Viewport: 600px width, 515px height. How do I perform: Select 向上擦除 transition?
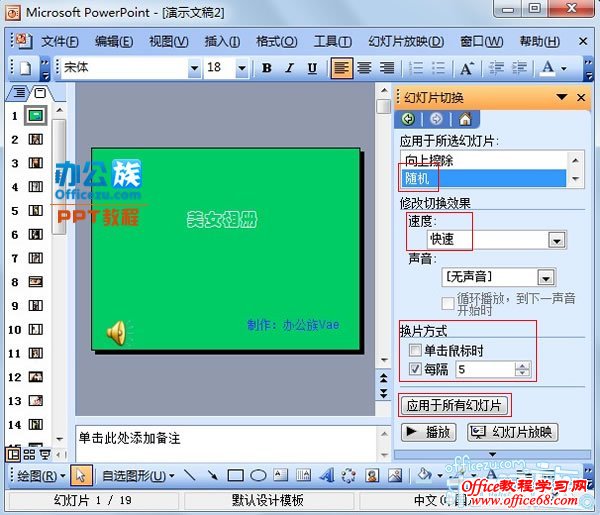[483, 160]
